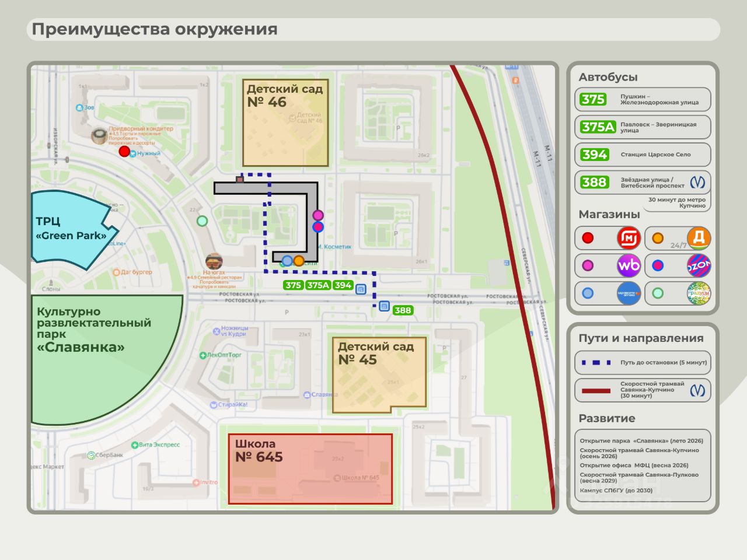Click the Детский сад № 46 area
The height and width of the screenshot is (560, 747).
[285, 123]
